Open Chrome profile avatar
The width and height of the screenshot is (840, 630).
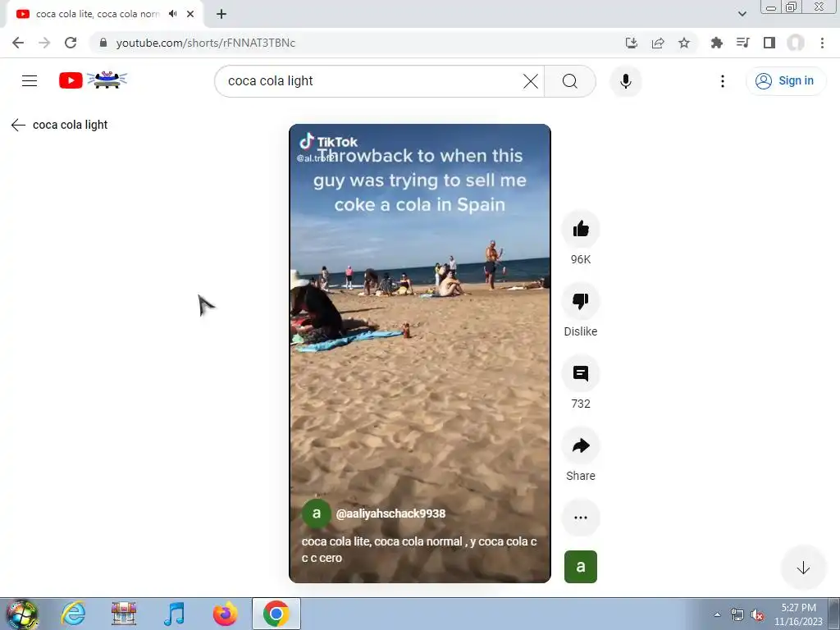tap(796, 43)
